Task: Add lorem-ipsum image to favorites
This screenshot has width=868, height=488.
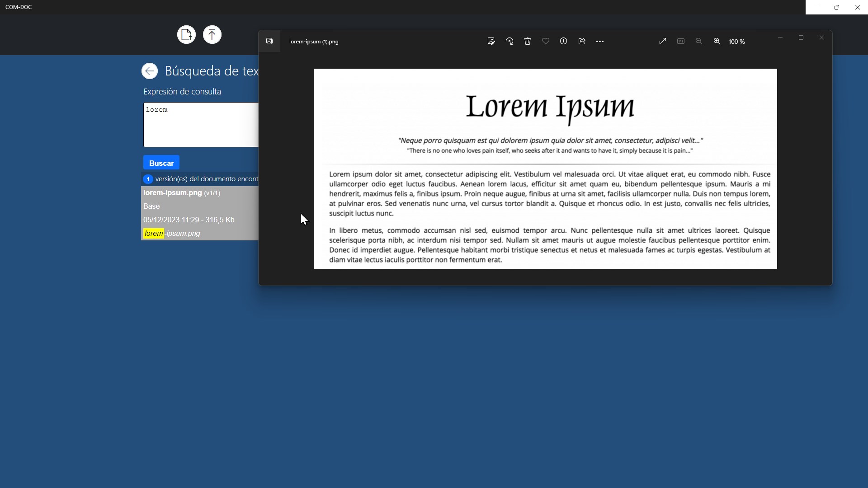Action: (x=546, y=41)
